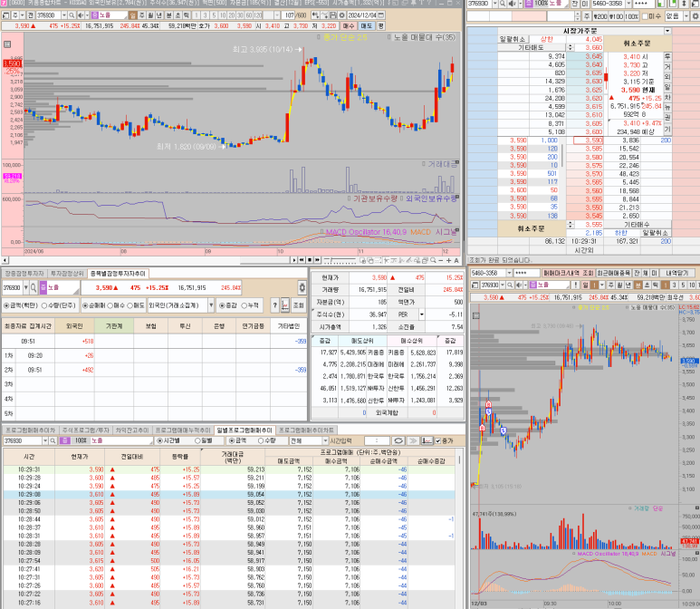Zoom in with the plus icon below main chart
The image size is (700, 609).
448,260
